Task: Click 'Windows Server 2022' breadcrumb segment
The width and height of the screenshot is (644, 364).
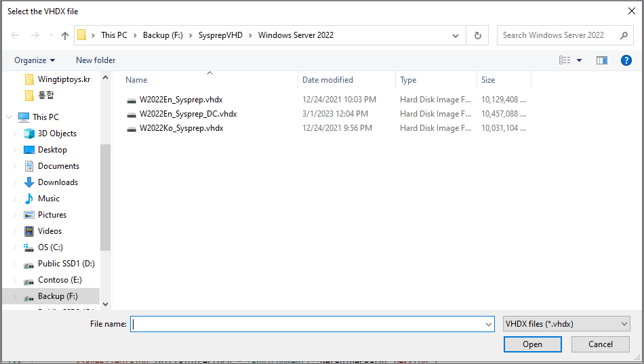Action: tap(296, 35)
